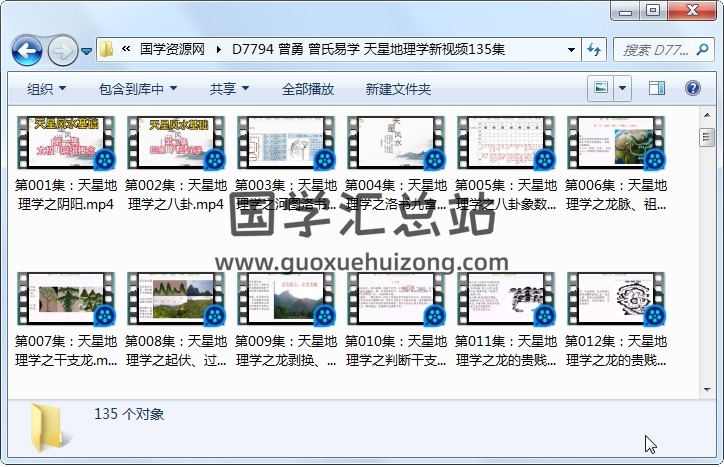Open Help with the question mark icon
Screen dimensions: 724x467
point(693,88)
